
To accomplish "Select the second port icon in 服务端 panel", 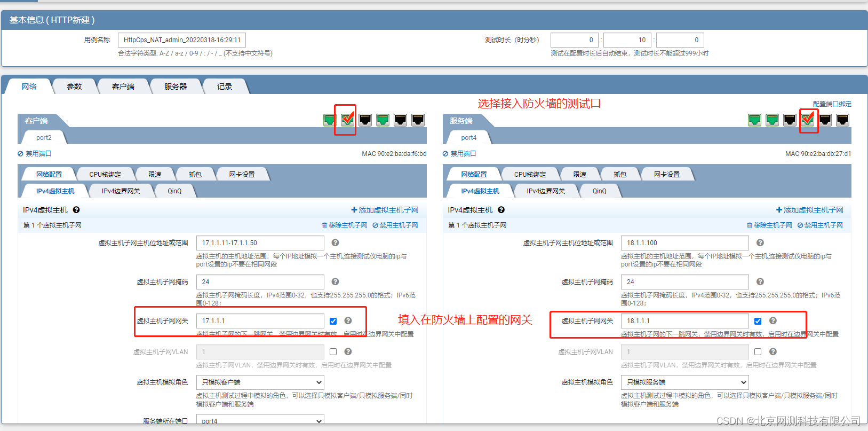I will [x=772, y=120].
